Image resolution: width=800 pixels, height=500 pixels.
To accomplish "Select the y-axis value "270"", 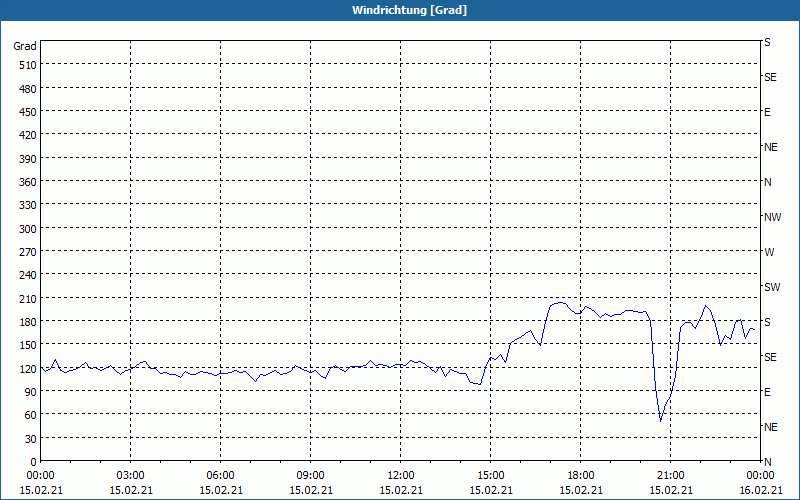I will pos(28,252).
